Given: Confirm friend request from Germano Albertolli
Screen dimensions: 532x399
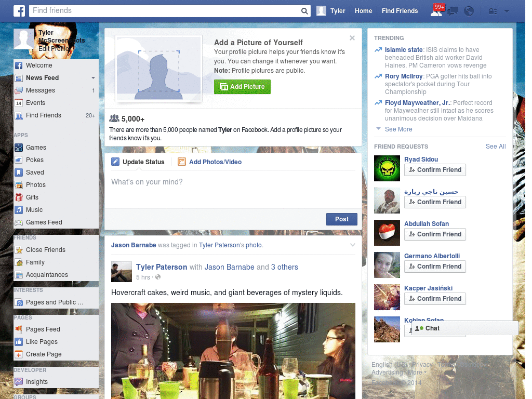Looking at the screenshot, I should (435, 267).
